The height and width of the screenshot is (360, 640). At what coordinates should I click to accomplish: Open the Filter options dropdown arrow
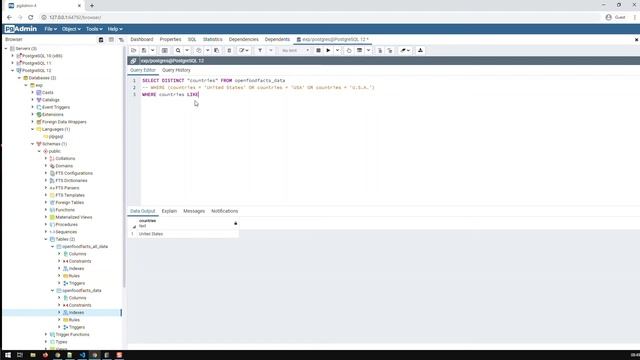[270, 51]
